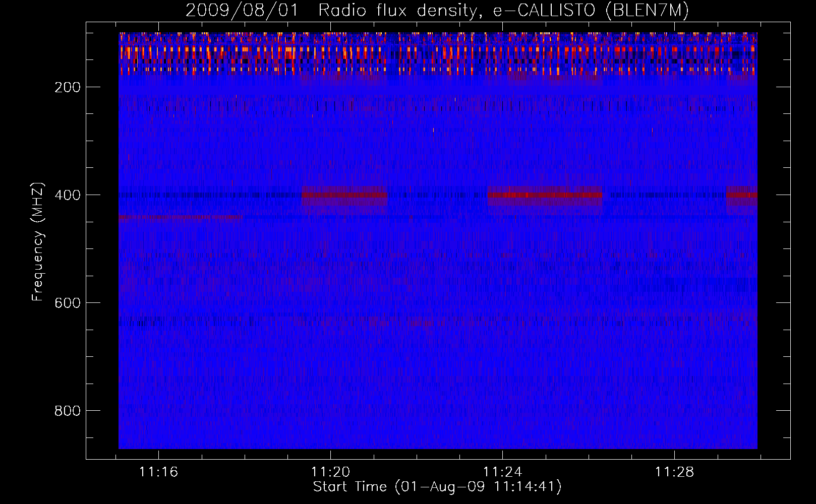Click the 600 frequency tick label

point(68,303)
